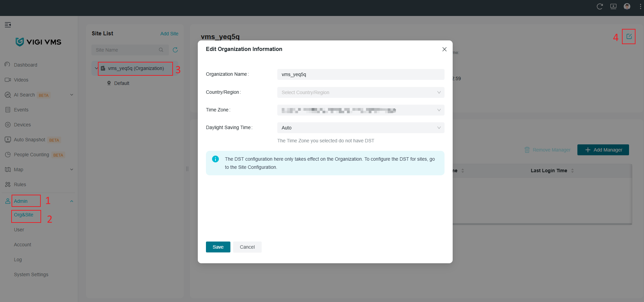The width and height of the screenshot is (644, 302).
Task: Click Videos camera icon
Action: (x=7, y=80)
